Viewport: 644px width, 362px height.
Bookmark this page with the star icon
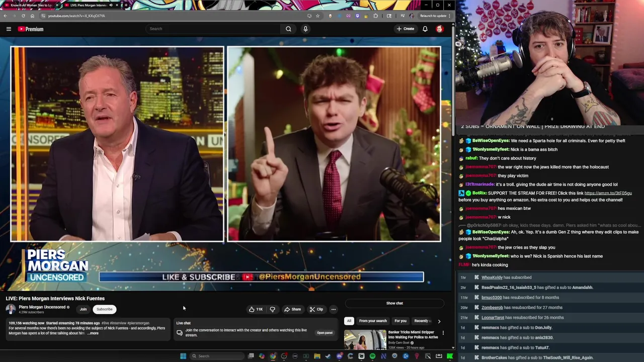(x=317, y=16)
